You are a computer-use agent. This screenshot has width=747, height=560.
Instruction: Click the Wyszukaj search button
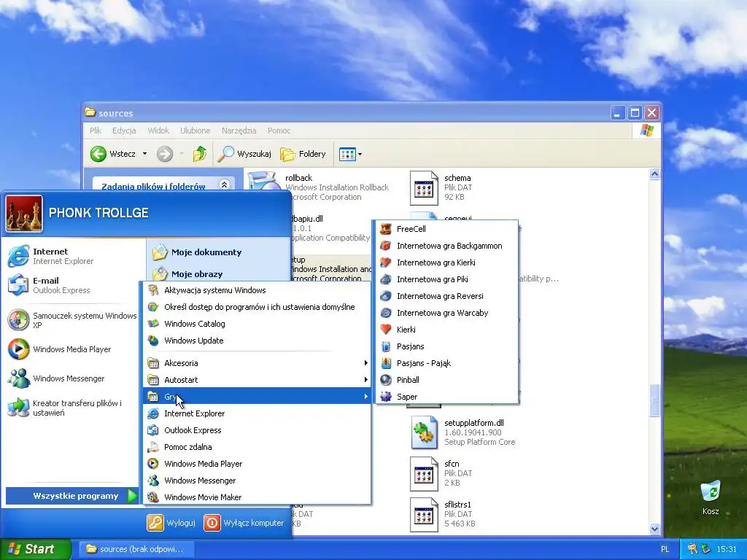tap(245, 154)
